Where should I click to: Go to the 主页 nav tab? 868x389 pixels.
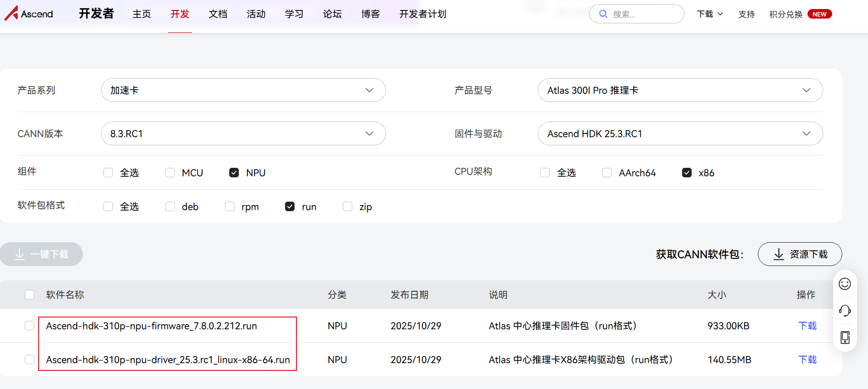point(142,14)
